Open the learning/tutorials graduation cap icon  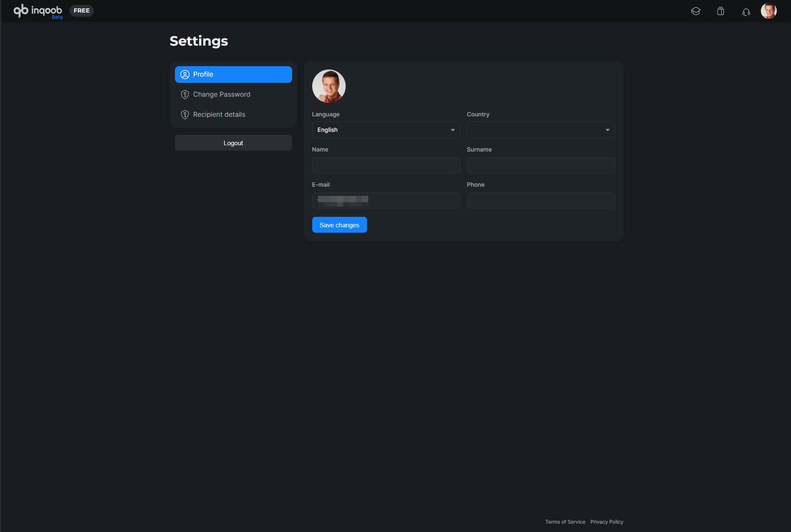(696, 11)
